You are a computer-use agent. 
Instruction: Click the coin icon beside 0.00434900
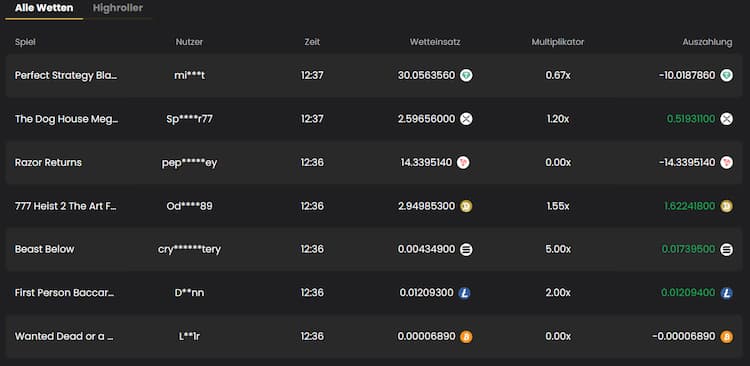tap(466, 249)
